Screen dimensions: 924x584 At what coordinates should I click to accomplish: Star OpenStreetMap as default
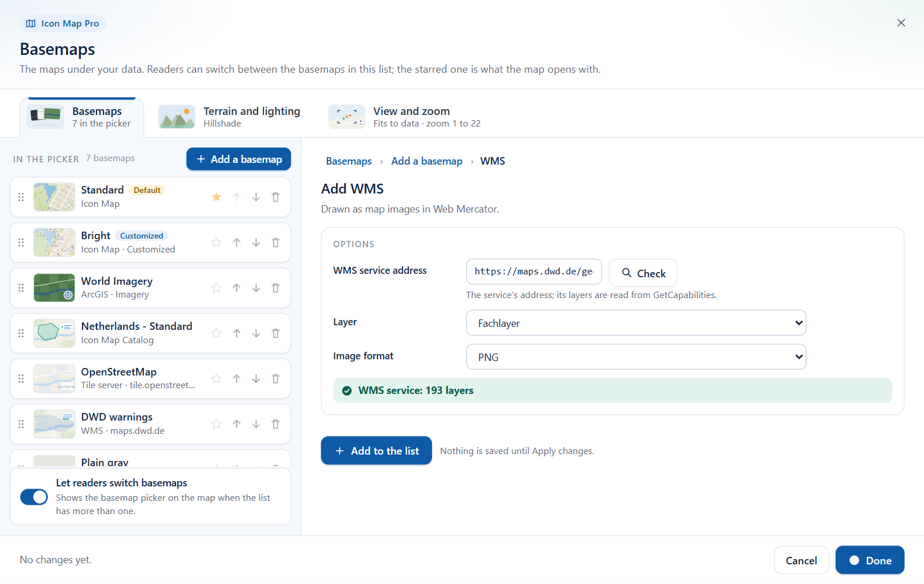pyautogui.click(x=217, y=378)
